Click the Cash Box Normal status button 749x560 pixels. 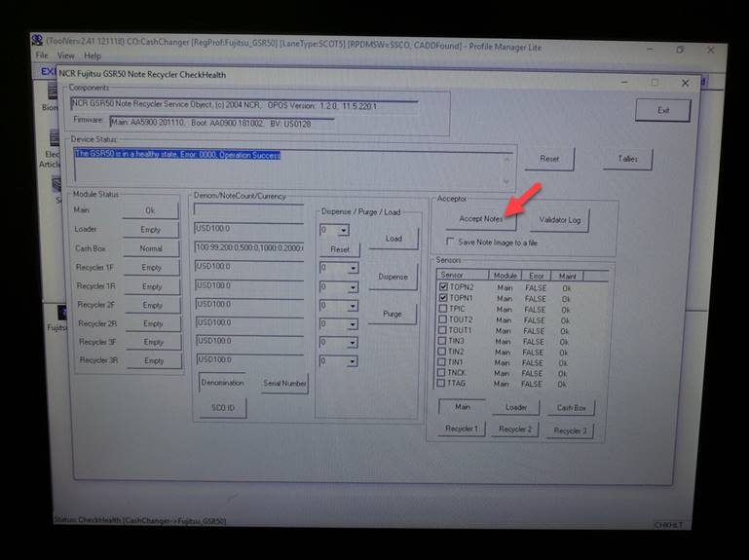tap(151, 248)
